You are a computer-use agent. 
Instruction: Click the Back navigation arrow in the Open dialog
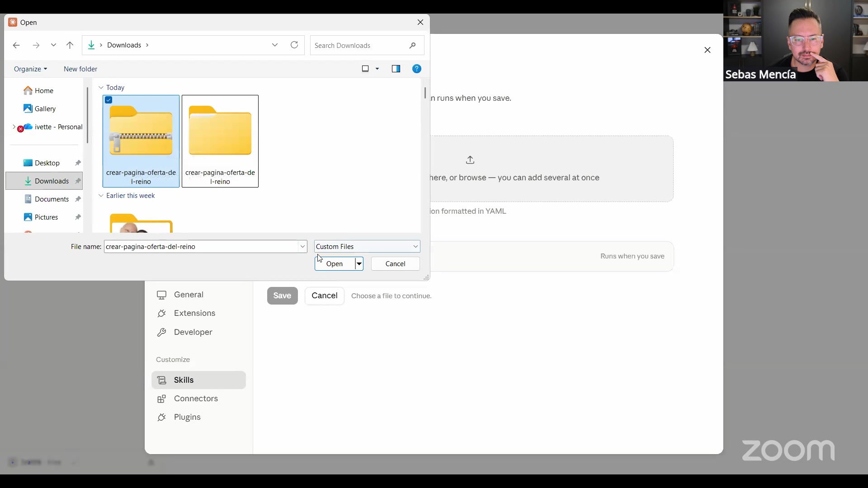(x=16, y=45)
